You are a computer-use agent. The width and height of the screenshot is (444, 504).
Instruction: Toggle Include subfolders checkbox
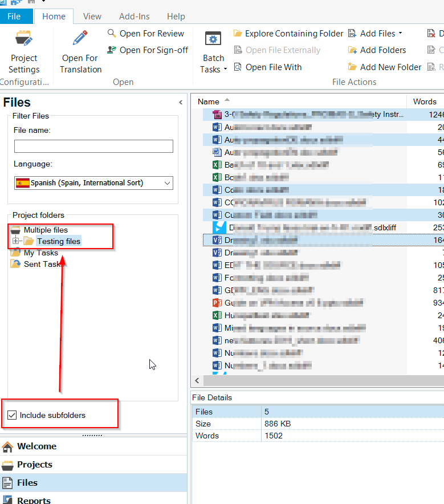[x=12, y=415]
